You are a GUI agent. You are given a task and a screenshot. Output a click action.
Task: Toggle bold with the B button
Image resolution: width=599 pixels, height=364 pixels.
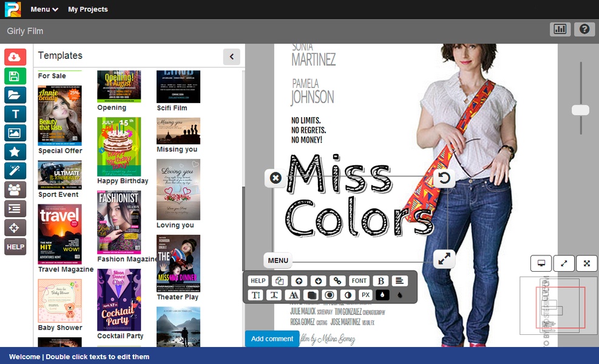[381, 281]
